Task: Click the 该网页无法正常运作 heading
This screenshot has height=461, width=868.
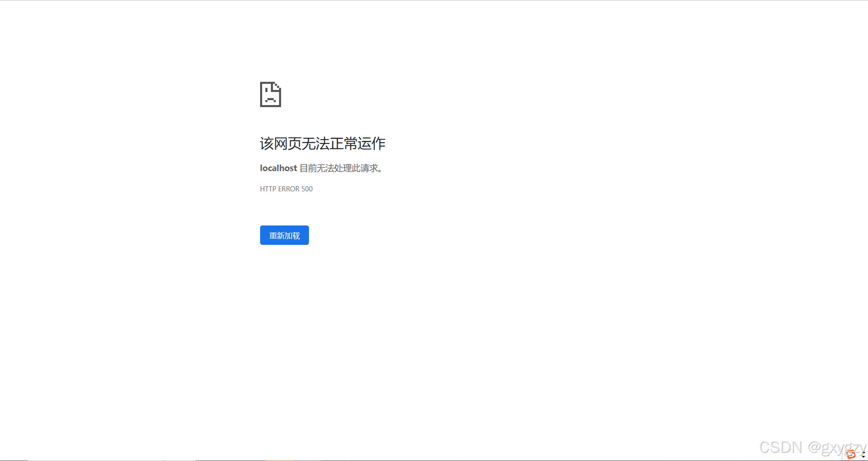Action: (323, 144)
